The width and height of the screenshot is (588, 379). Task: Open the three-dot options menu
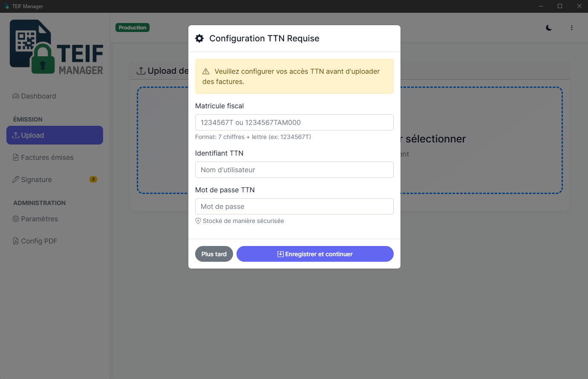click(571, 28)
